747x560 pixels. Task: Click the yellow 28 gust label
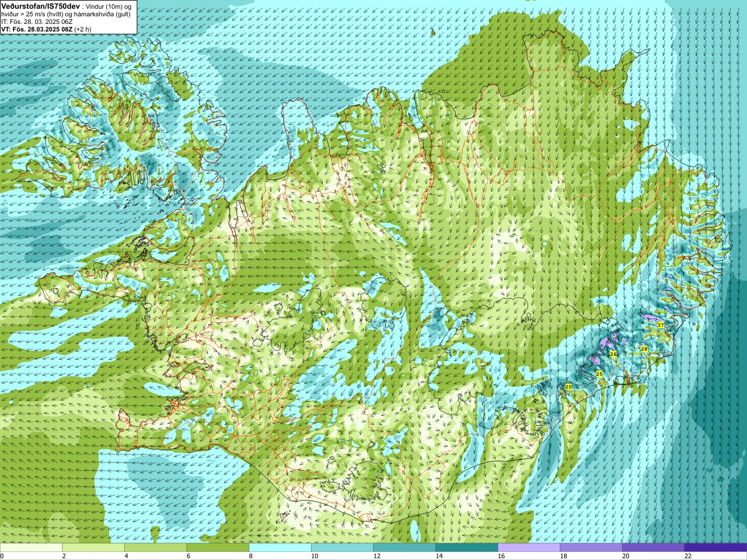pos(644,348)
